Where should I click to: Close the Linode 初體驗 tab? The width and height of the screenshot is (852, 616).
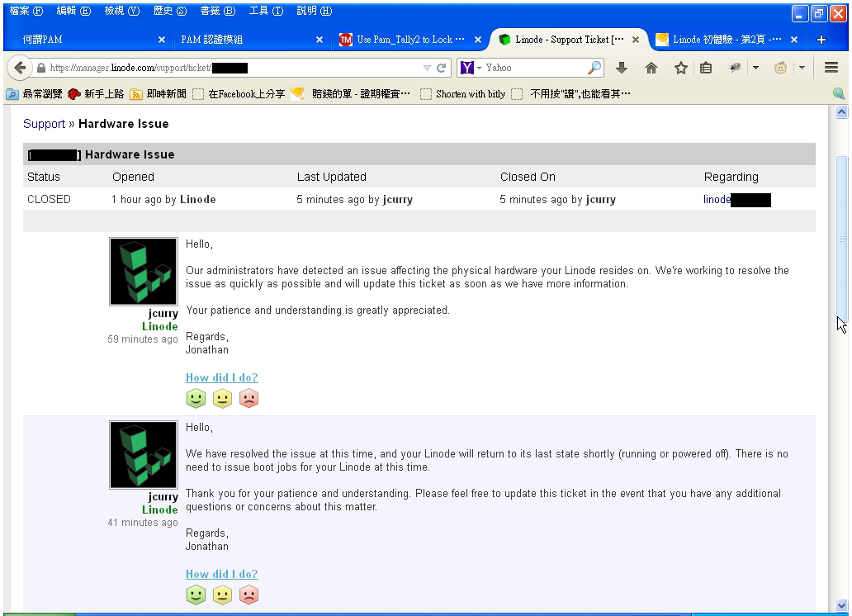(794, 40)
